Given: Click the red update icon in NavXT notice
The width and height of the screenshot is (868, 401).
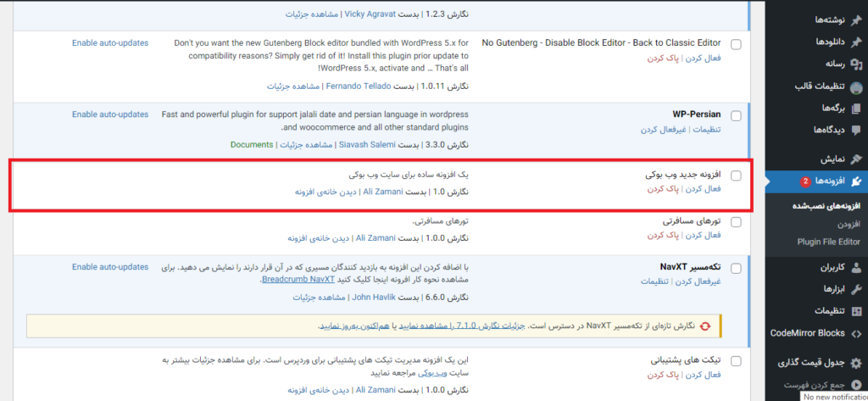Looking at the screenshot, I should 705,326.
